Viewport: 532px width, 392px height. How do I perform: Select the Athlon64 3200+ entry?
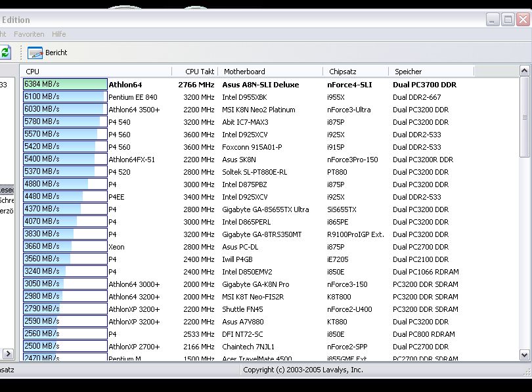click(134, 297)
